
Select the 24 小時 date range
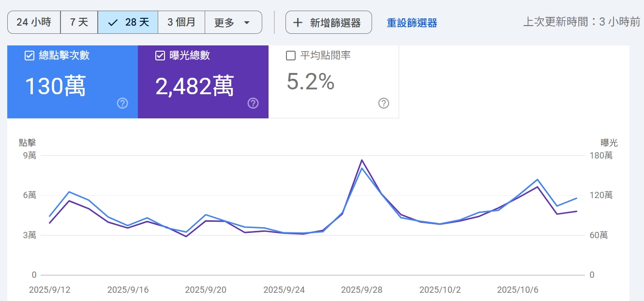[34, 23]
